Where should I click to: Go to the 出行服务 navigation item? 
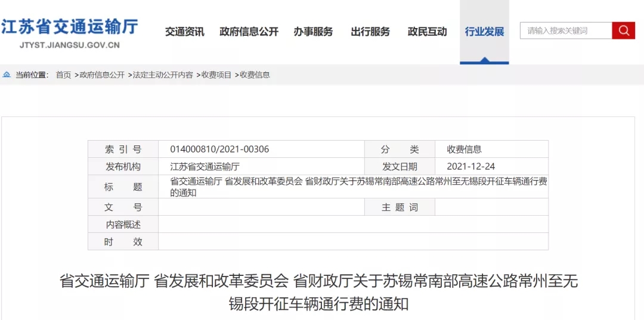pos(370,32)
